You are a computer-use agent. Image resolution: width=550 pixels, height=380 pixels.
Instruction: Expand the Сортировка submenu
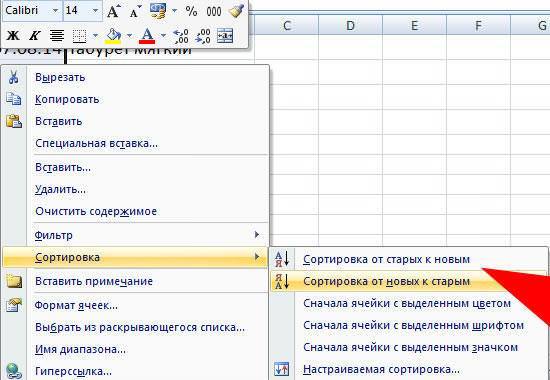[135, 257]
